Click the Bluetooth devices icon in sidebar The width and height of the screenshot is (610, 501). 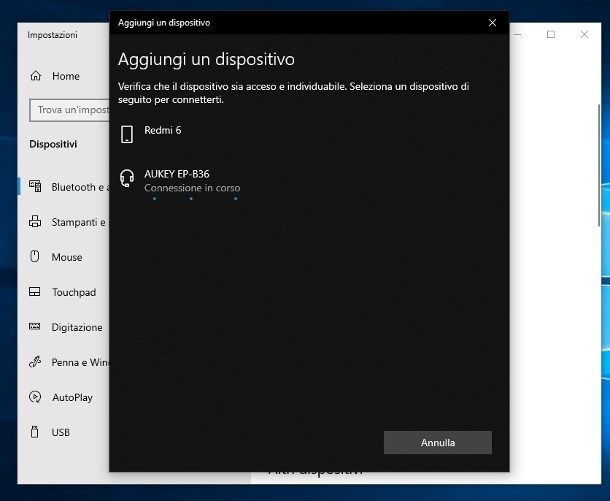(x=35, y=186)
